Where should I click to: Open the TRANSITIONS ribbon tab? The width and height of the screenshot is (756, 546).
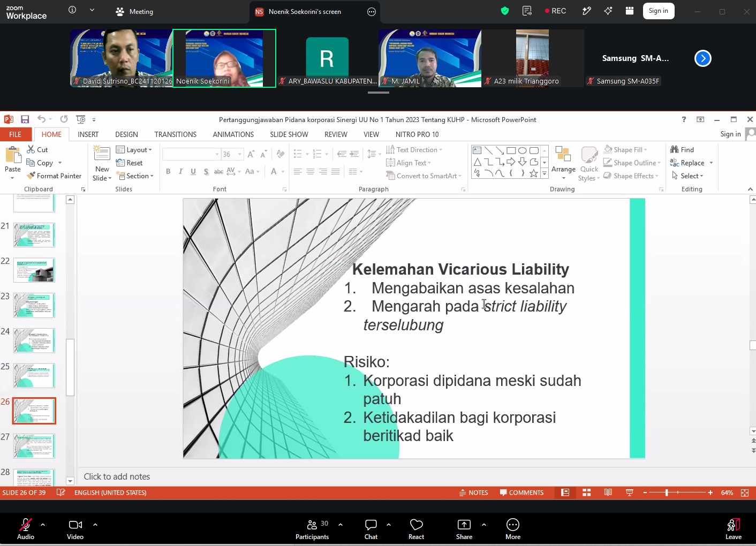click(x=175, y=134)
